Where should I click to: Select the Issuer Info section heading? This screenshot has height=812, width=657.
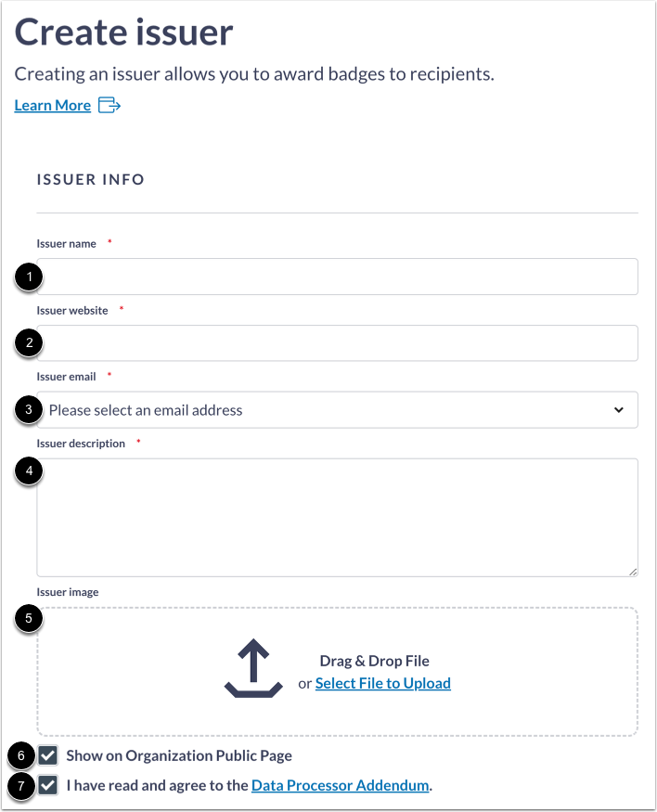(x=90, y=179)
